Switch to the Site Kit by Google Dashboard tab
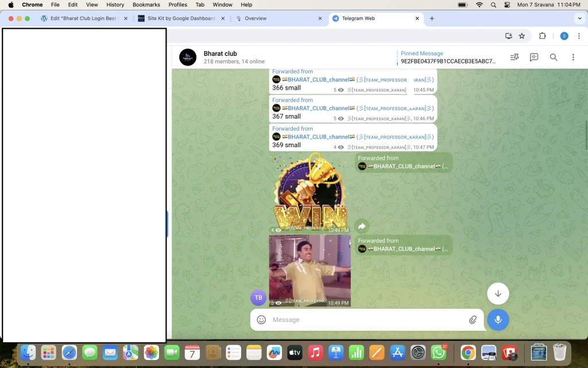The image size is (588, 368). coord(178,18)
